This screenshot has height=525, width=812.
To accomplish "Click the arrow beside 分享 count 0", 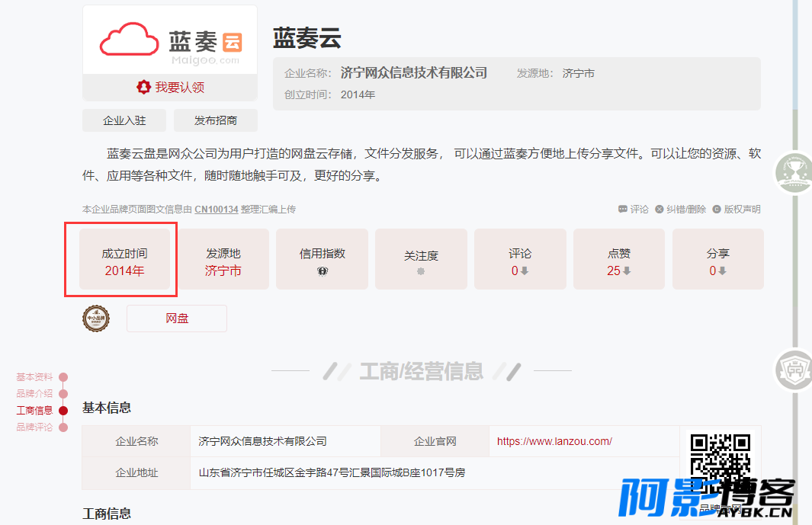I will coord(722,271).
